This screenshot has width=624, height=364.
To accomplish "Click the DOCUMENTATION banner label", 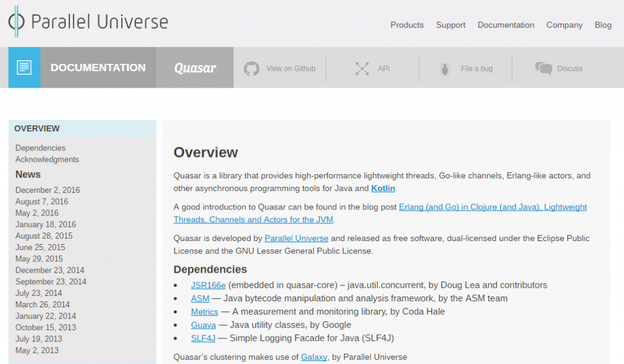I will (x=98, y=68).
